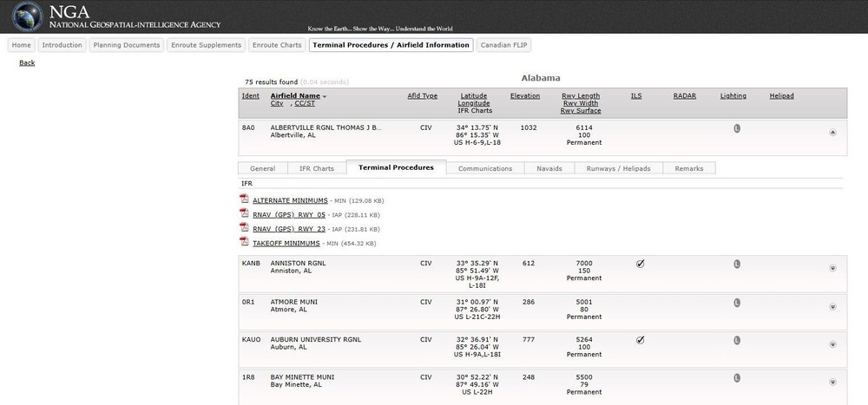Click the lighting icon for Anniston Rgnl
The height and width of the screenshot is (405, 868).
click(737, 265)
